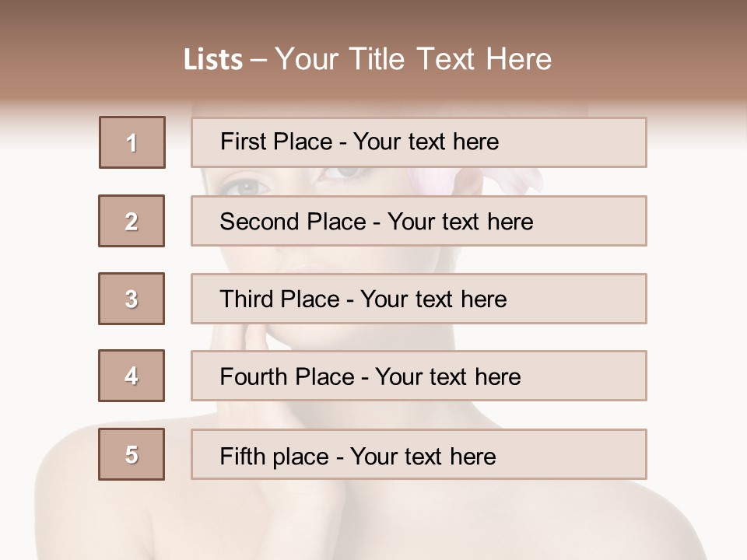Click the 'Third Place - Your text here' bar
The width and height of the screenshot is (747, 560).
[419, 299]
